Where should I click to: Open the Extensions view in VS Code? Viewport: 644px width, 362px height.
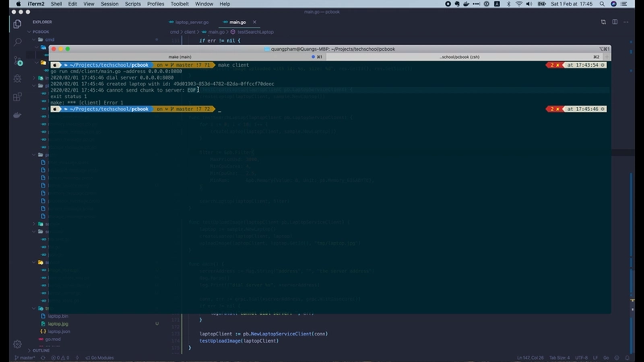[17, 97]
